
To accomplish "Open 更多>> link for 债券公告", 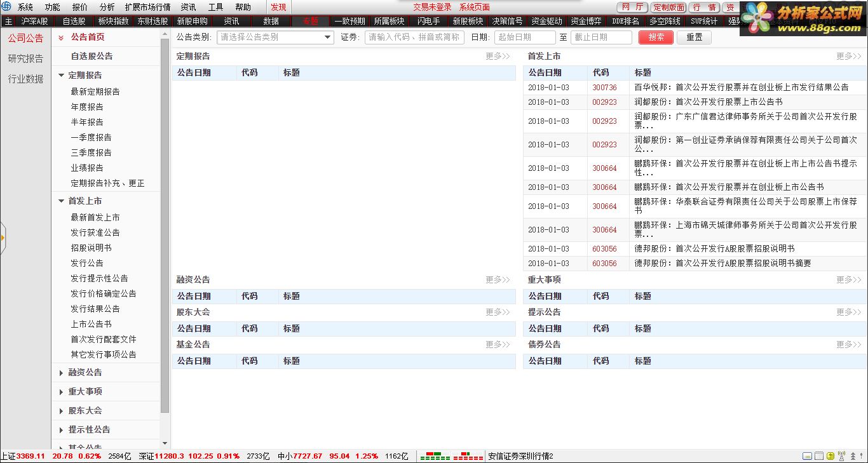I will [848, 344].
